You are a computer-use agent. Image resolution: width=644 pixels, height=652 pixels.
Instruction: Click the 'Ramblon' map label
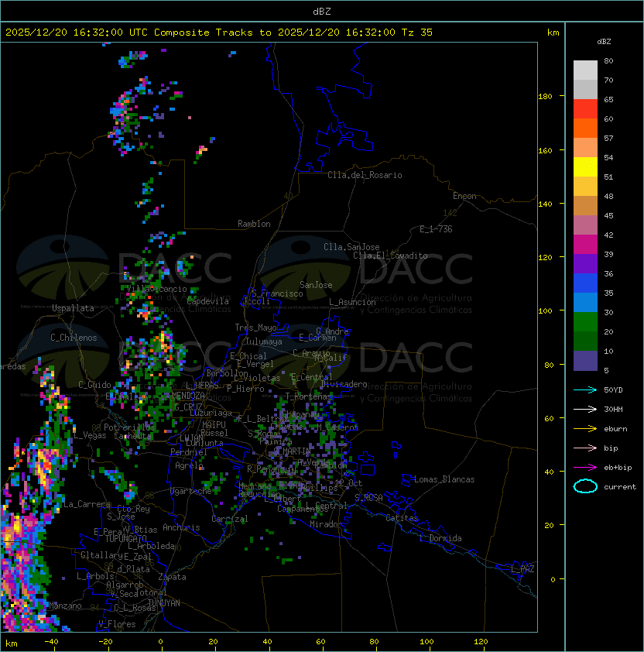pos(254,224)
